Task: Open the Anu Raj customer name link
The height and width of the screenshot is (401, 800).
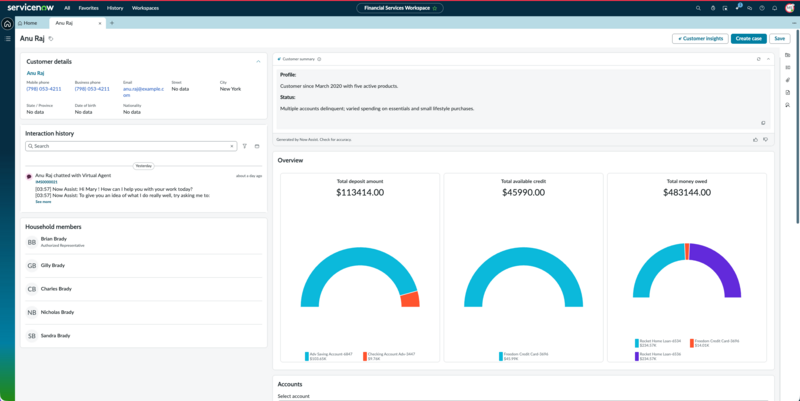Action: click(x=35, y=73)
